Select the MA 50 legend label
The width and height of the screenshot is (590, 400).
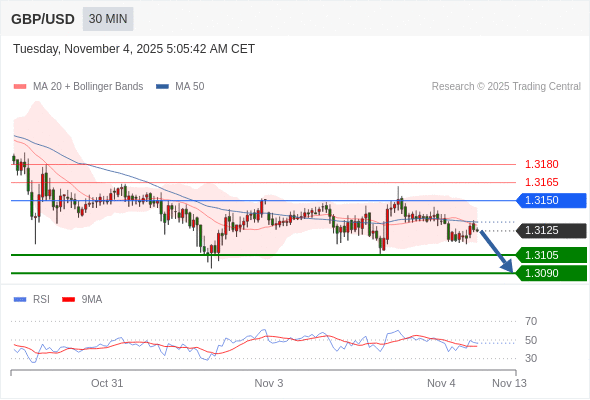pyautogui.click(x=190, y=87)
